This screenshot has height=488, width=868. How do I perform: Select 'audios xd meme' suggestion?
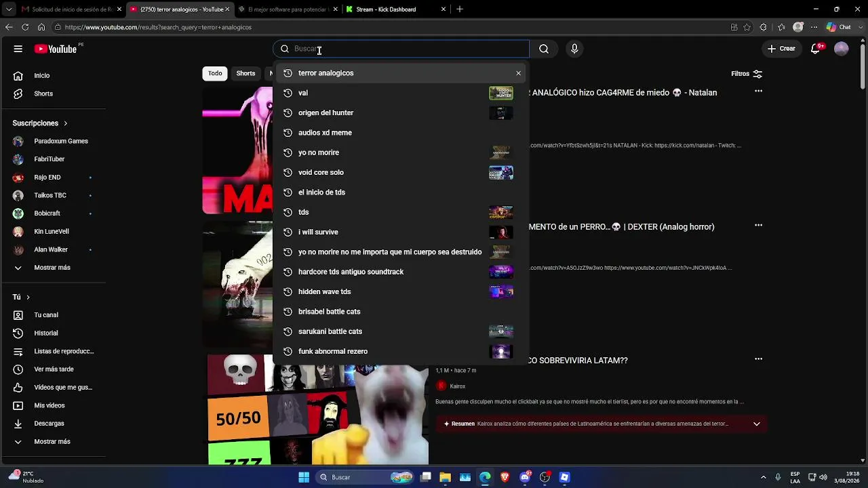point(401,133)
